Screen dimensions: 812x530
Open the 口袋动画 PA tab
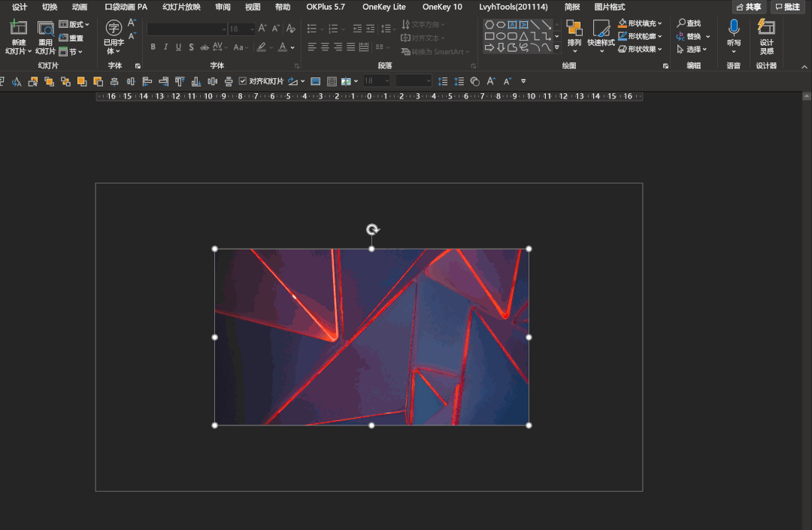[x=126, y=7]
